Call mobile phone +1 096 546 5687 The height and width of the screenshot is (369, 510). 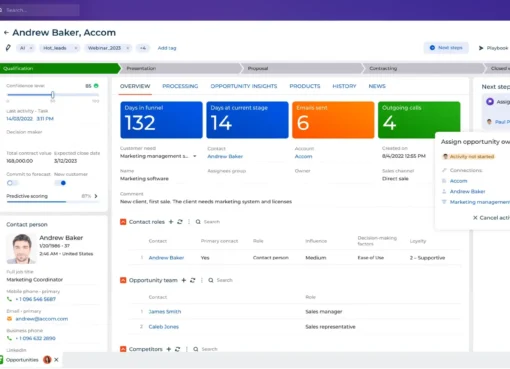[x=35, y=299]
